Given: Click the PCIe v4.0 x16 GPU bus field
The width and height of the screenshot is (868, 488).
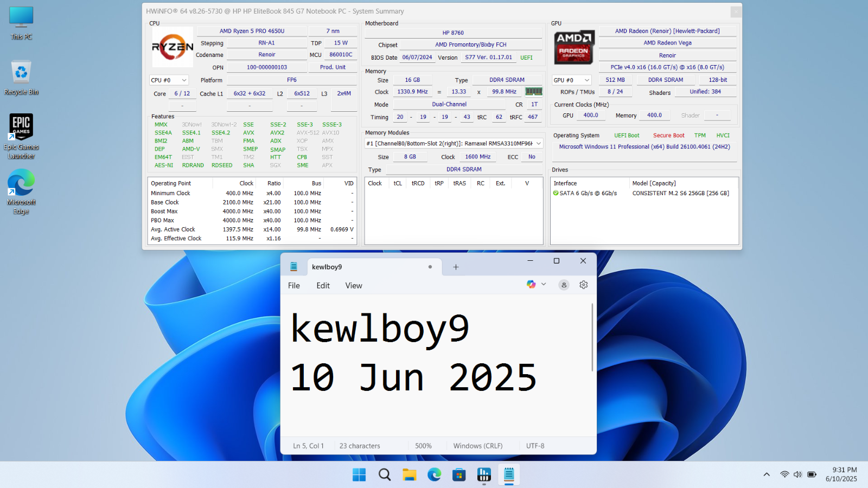Looking at the screenshot, I should pyautogui.click(x=667, y=67).
